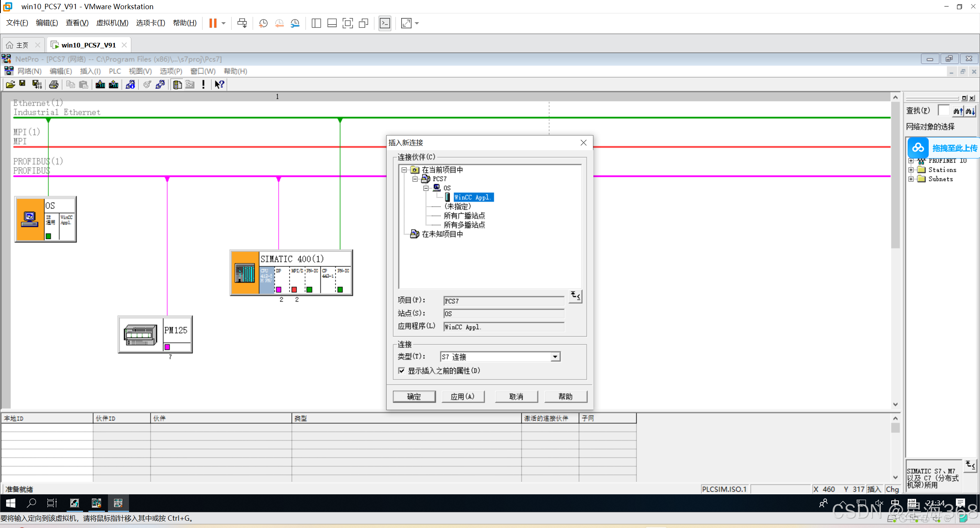Click the Windows Start button
Screen dimensions: 980x528
(x=10, y=503)
